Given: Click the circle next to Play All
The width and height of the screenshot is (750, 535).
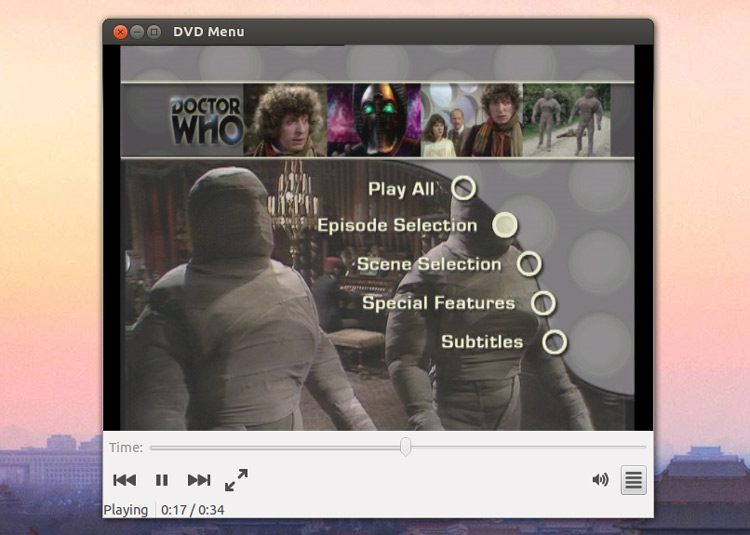Looking at the screenshot, I should 463,187.
